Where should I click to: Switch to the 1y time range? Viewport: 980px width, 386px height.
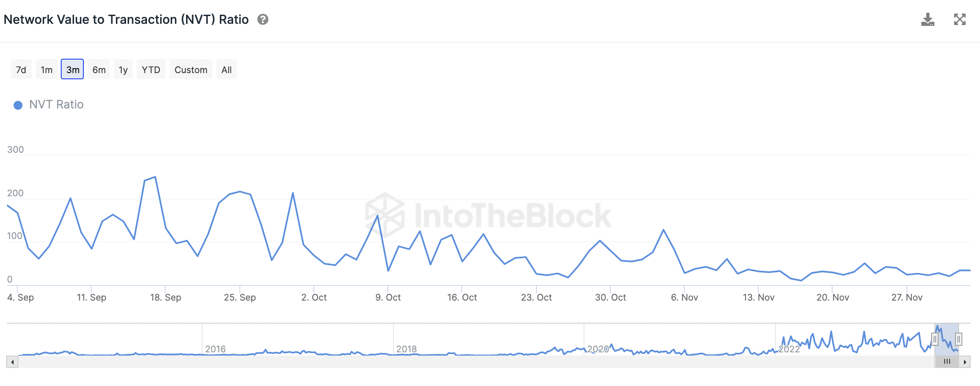pos(123,69)
